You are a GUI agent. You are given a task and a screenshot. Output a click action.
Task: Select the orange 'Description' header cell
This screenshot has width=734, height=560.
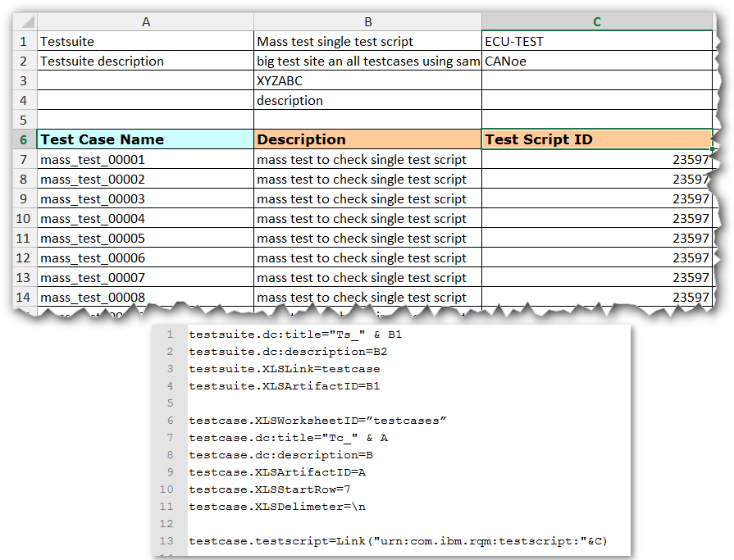click(367, 139)
